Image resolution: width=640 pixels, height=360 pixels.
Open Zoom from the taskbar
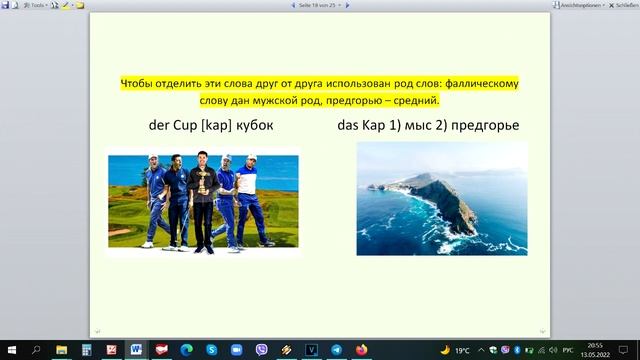pyautogui.click(x=236, y=350)
